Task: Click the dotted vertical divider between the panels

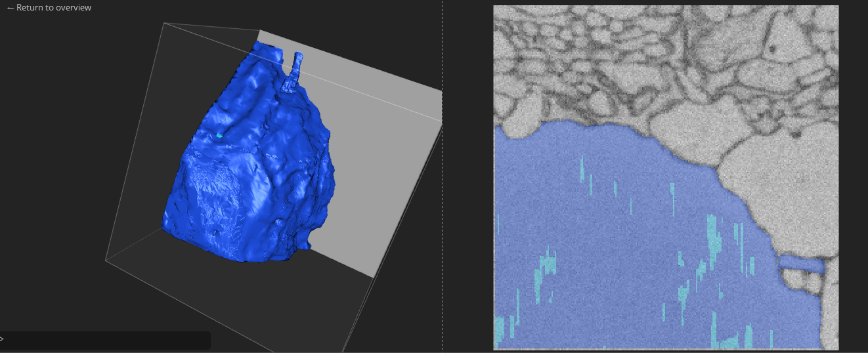Action: click(x=442, y=176)
